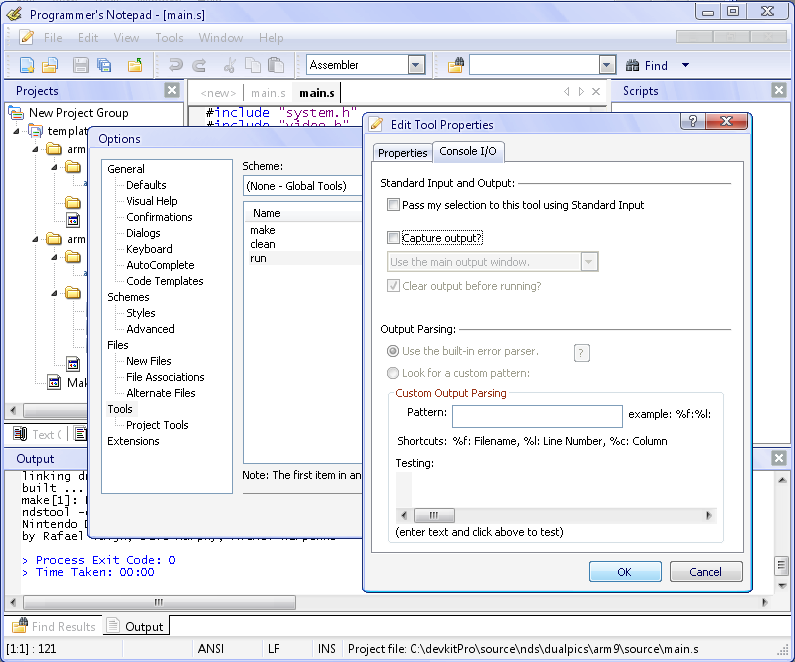Click the question mark beside built-in error parser
The height and width of the screenshot is (662, 795).
[x=581, y=352]
